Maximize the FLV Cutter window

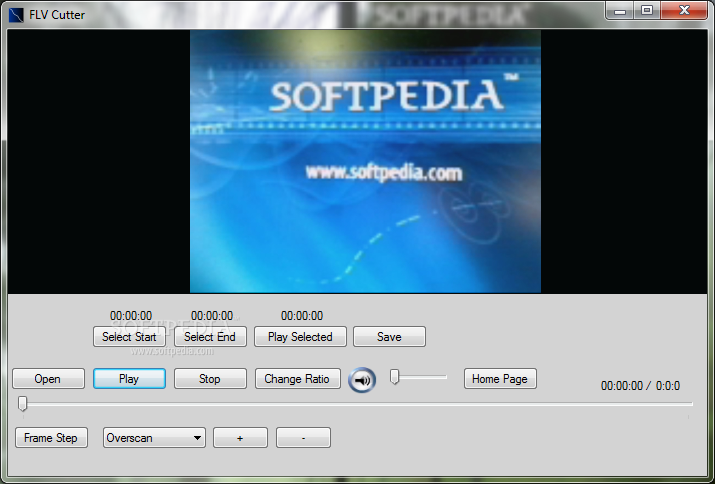point(647,10)
